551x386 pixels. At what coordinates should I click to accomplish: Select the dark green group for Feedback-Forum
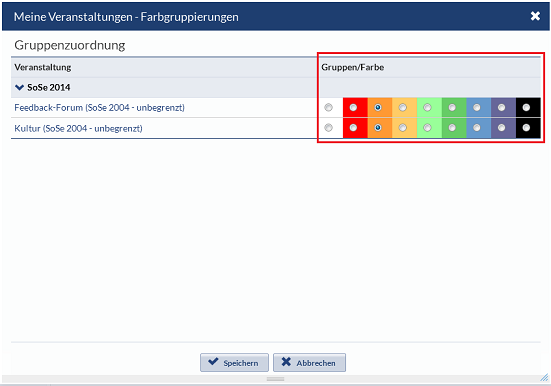452,108
